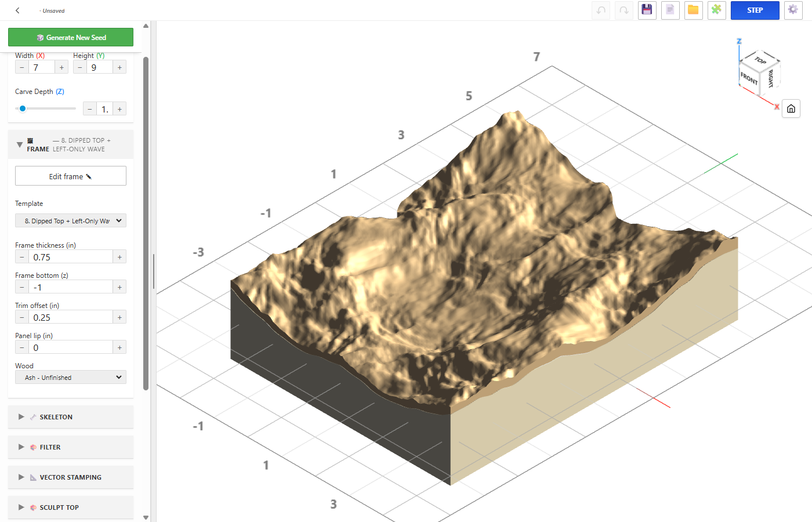Click the green puzzle piece plugin icon

[x=717, y=10]
